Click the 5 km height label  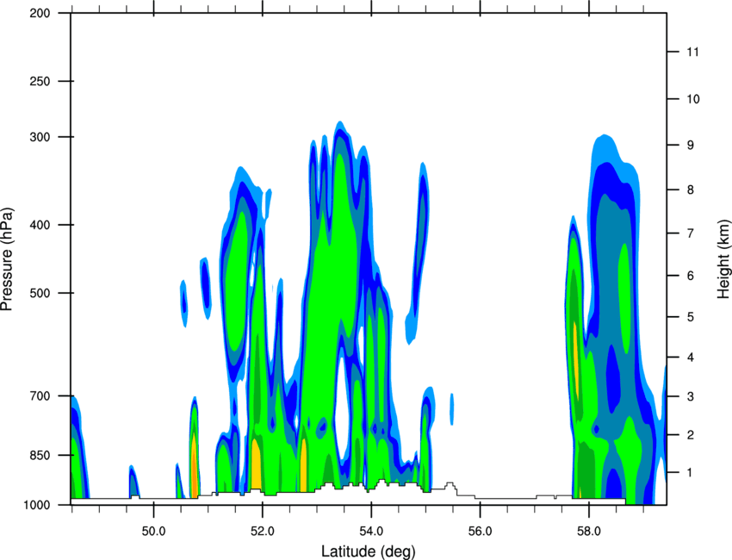click(691, 317)
